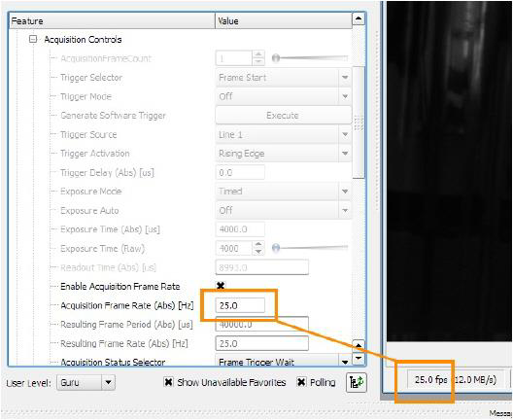Open the Exposure Mode dropdown
This screenshot has width=513, height=420.
pos(284,192)
